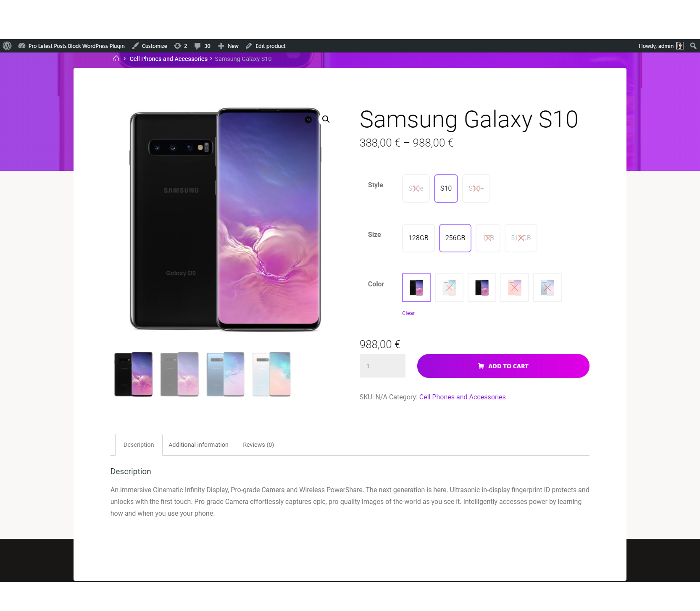This screenshot has height=611, width=700.
Task: Open the Reviews (0) tab
Action: coord(258,445)
